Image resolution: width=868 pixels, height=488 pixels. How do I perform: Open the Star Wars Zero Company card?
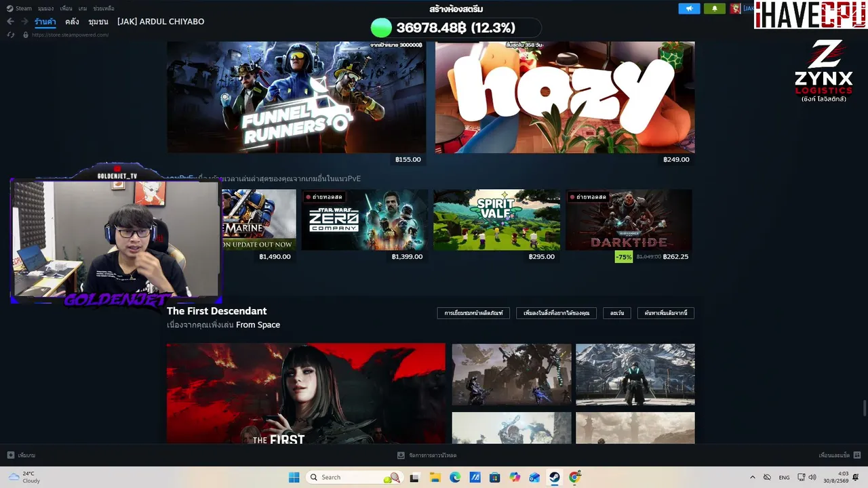click(x=363, y=220)
